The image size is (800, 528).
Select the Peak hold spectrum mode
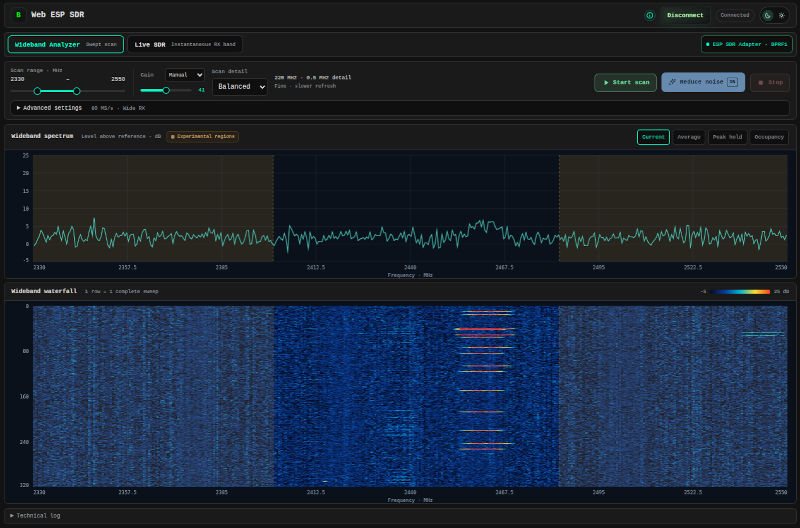727,137
